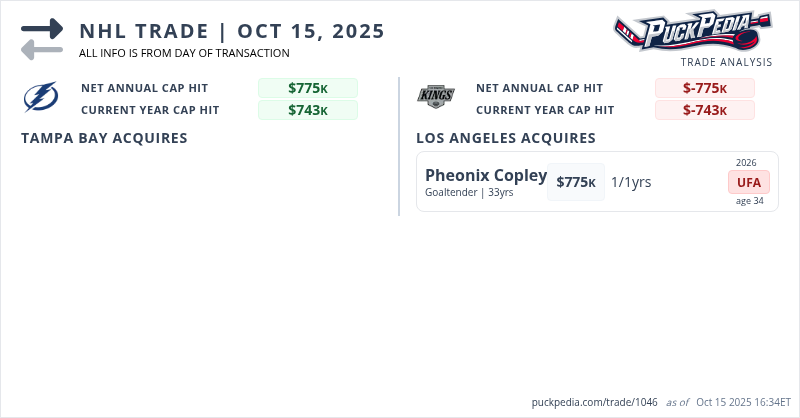Image resolution: width=800 pixels, height=418 pixels.
Task: Click Tampa Bay's green $775K net annual value
Action: [308, 88]
